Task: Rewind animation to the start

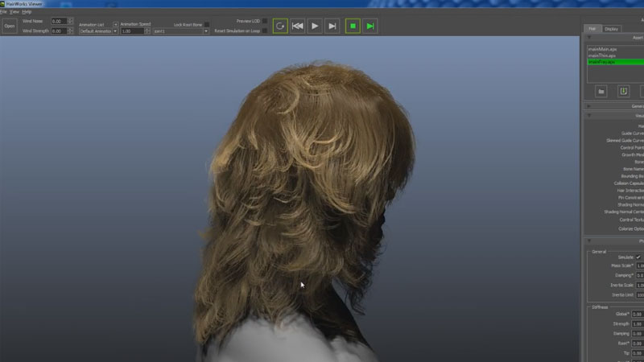Action: [297, 26]
